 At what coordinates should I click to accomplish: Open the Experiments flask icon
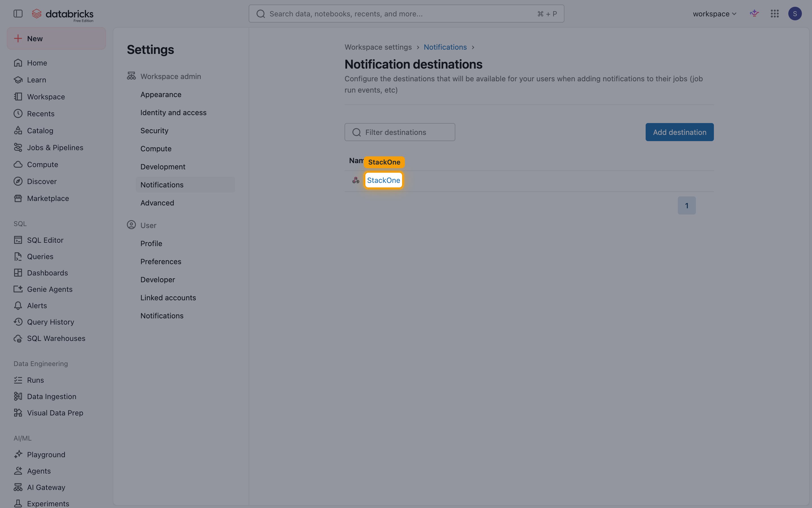pos(18,504)
